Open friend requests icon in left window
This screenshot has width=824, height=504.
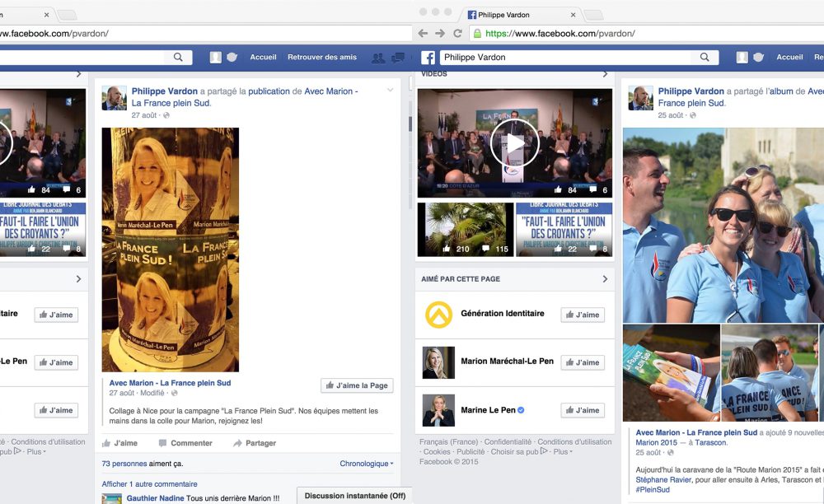tap(378, 58)
